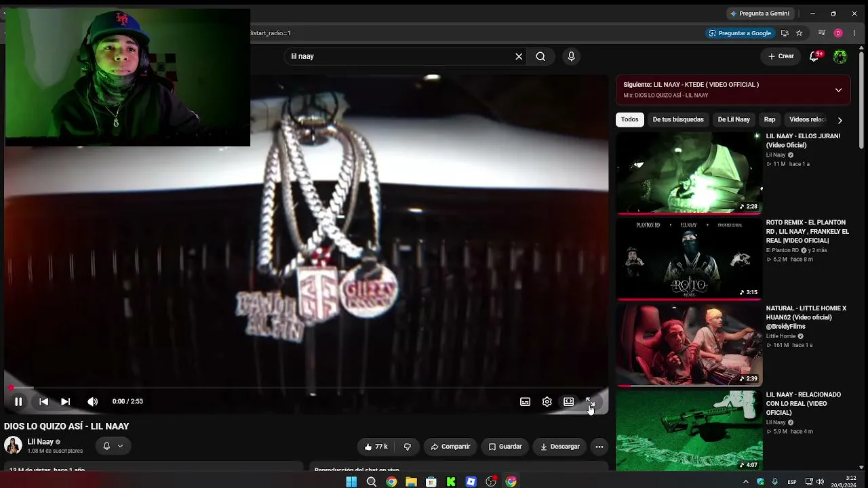868x488 pixels.
Task: Click the 'Pregunta a Gemini' button
Action: coord(759,14)
